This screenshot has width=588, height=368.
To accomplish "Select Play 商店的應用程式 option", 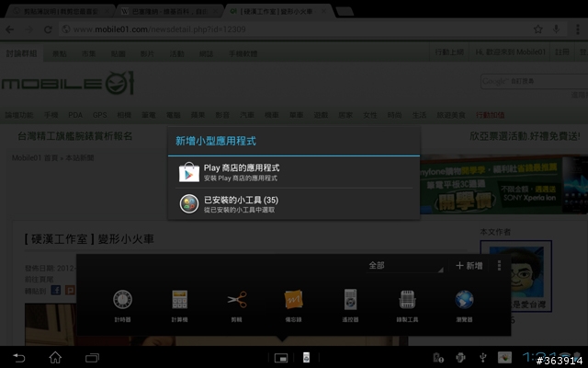I will (x=294, y=172).
